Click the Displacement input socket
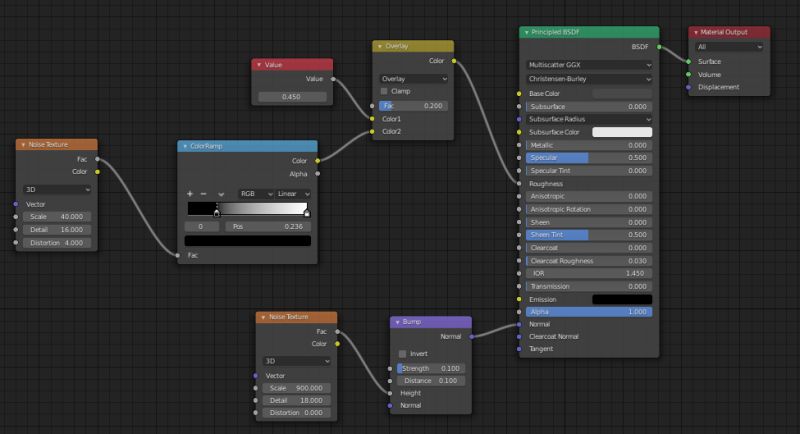Screen dimensions: 800x434 [688, 87]
